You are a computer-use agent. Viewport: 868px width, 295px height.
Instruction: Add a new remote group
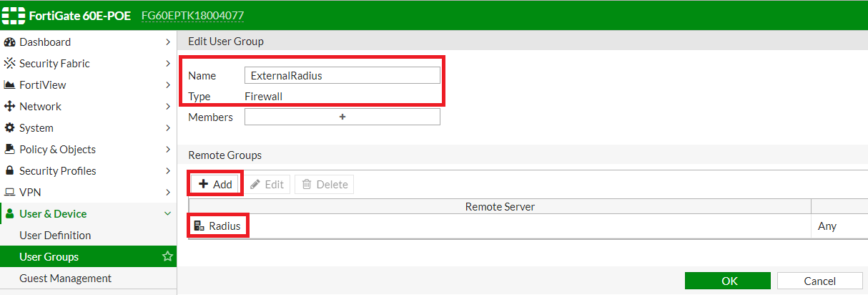216,184
